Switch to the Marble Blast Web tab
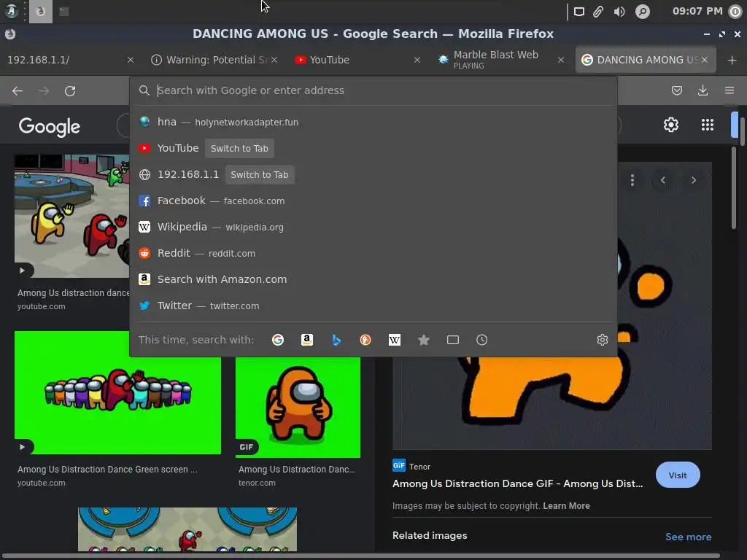Image resolution: width=747 pixels, height=560 pixels. coord(501,60)
